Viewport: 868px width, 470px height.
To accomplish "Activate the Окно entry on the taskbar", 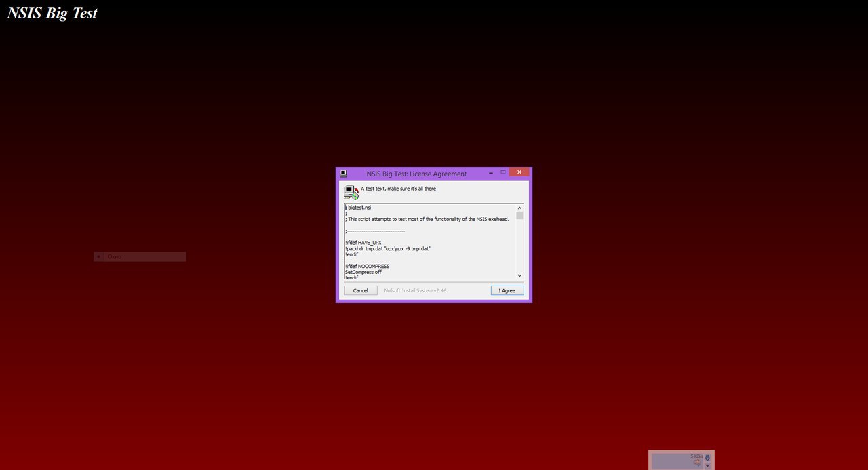I will (139, 256).
